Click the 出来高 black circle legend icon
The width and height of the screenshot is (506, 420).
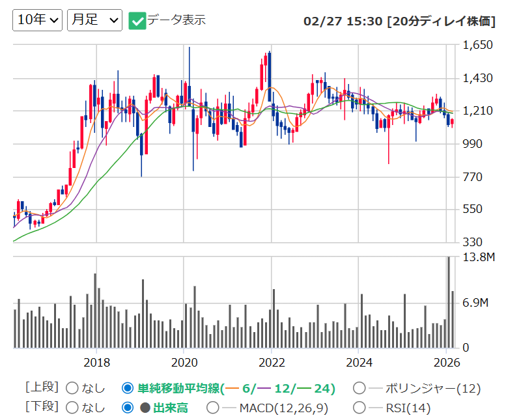coord(145,408)
